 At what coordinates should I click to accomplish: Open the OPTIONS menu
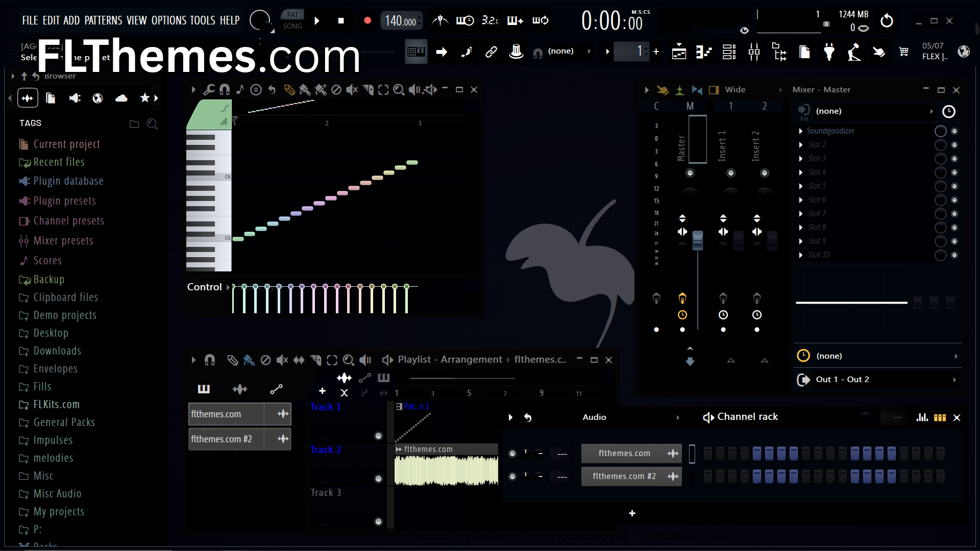coord(169,20)
